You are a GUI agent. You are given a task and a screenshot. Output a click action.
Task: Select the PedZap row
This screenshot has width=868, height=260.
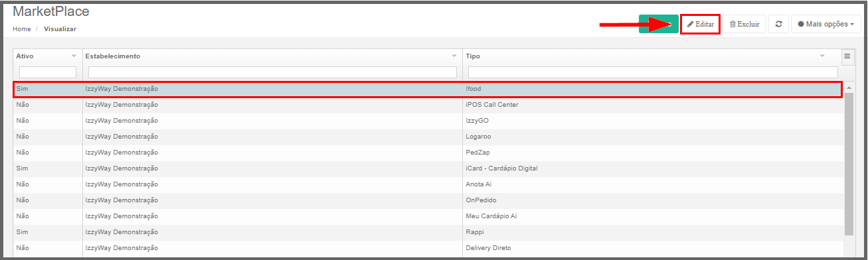click(428, 153)
